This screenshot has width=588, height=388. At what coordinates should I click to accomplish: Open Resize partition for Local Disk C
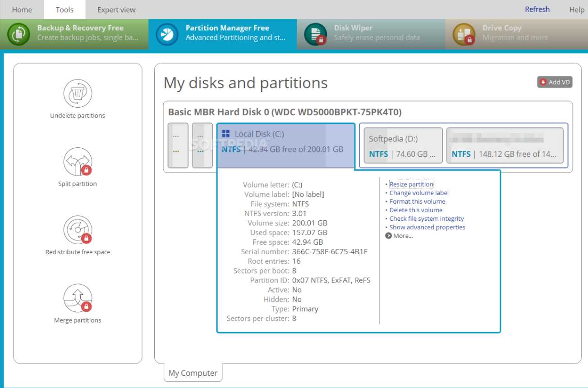[411, 184]
